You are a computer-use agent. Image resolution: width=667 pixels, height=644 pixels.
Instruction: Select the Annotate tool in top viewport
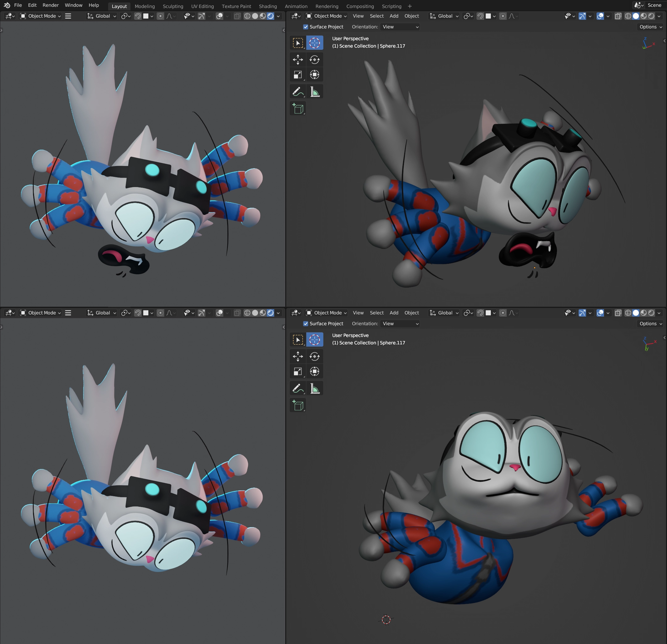[297, 92]
